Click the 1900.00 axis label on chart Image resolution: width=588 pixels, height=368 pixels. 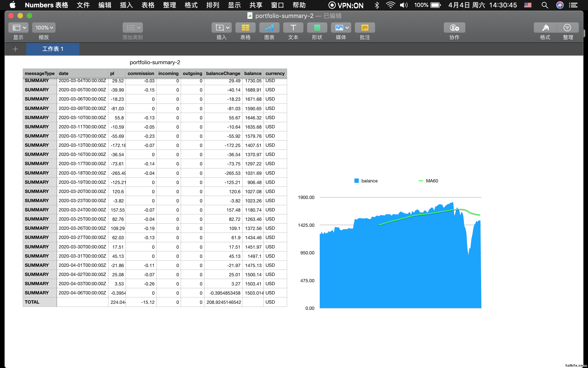pos(306,197)
